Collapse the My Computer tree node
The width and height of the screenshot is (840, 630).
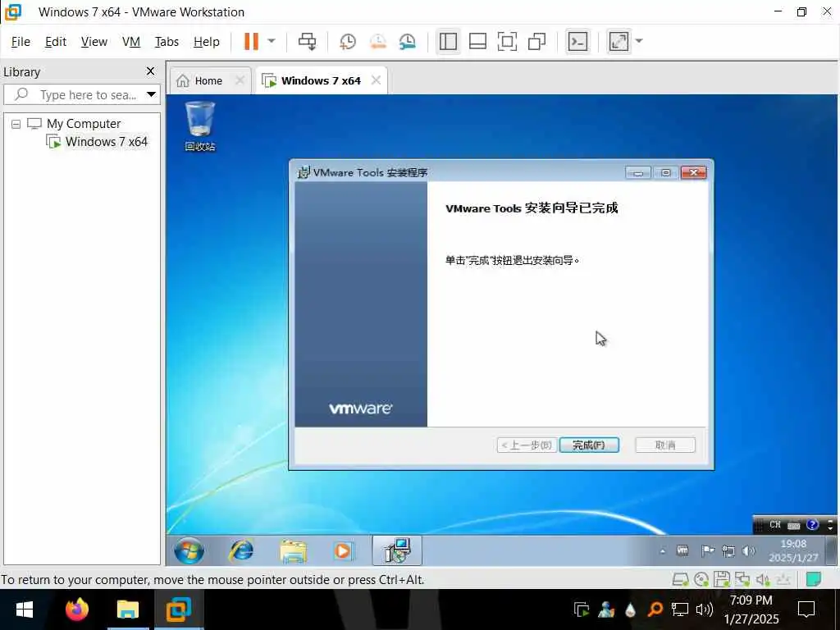16,124
